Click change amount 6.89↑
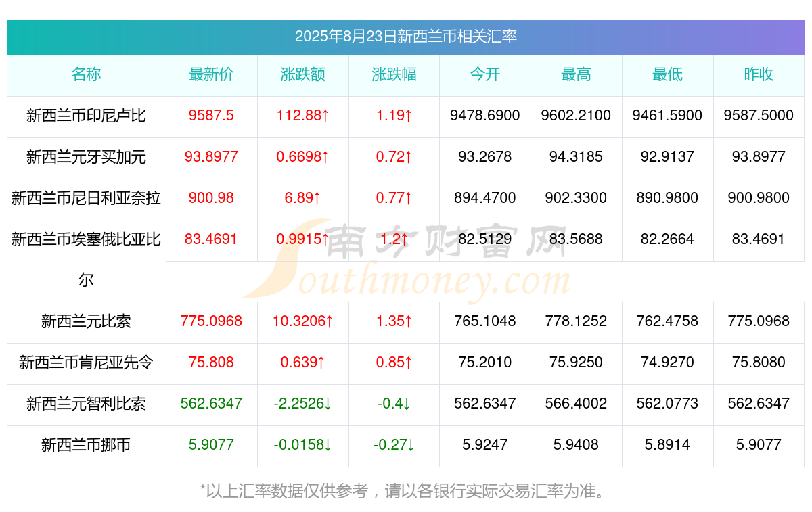 click(x=303, y=198)
